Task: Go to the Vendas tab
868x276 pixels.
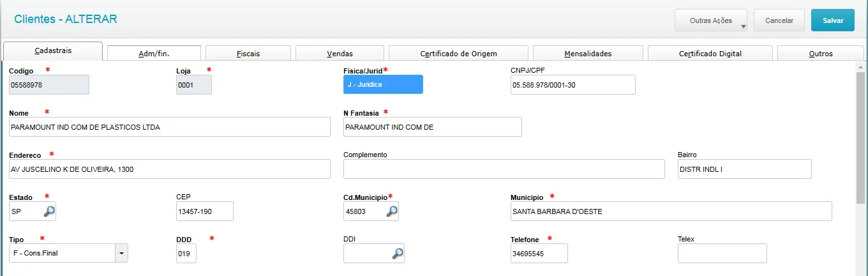Action: coord(340,54)
